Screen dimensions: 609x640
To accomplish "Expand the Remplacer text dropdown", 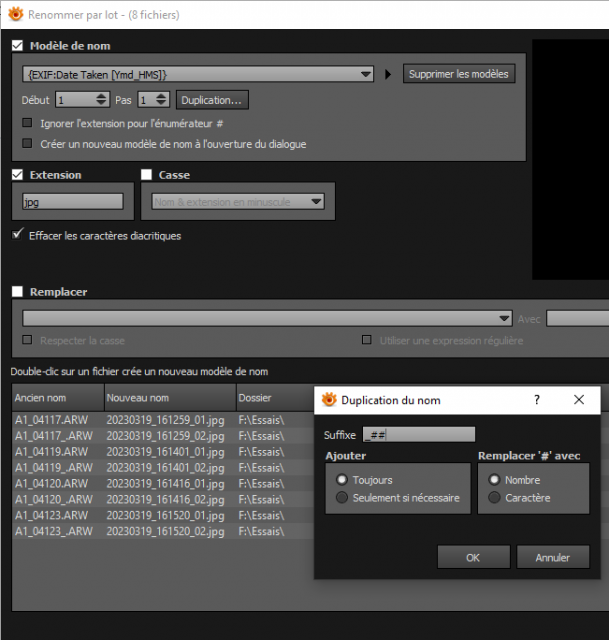I will pos(267,318).
